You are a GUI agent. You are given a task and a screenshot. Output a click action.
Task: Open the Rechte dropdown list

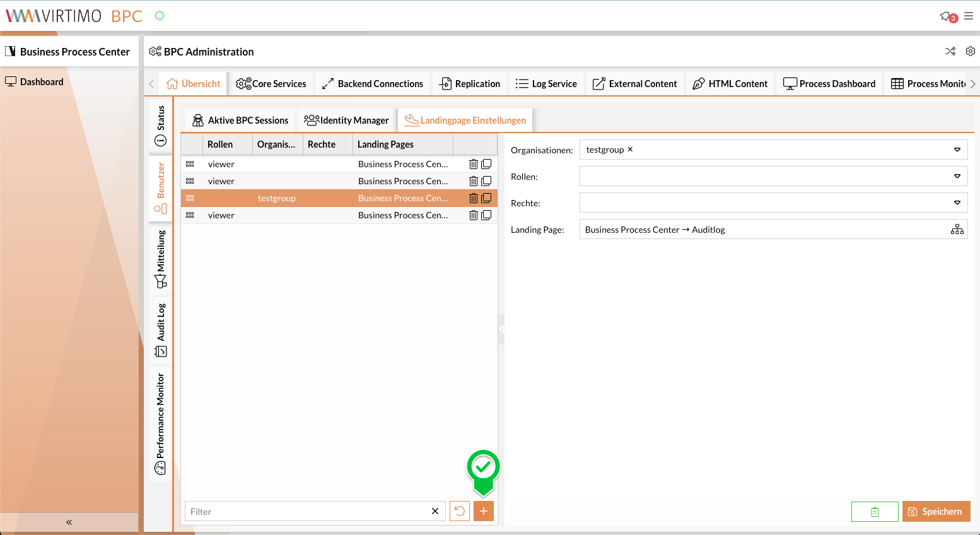click(x=957, y=203)
